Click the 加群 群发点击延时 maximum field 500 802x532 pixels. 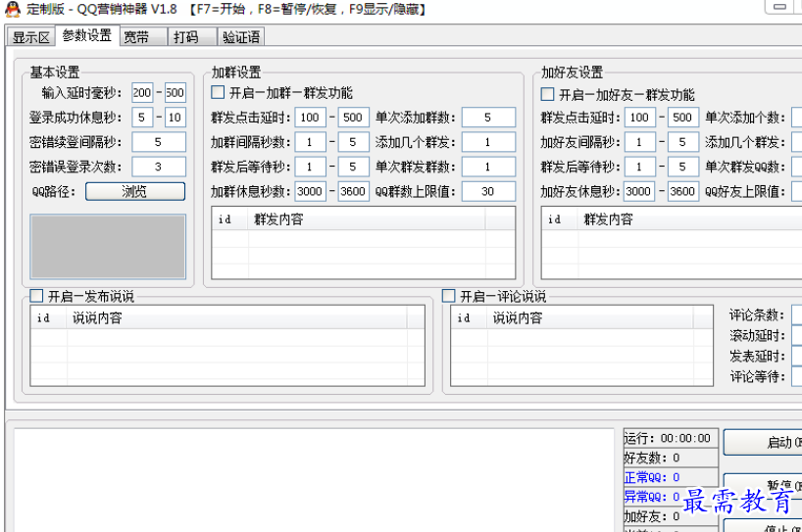353,117
